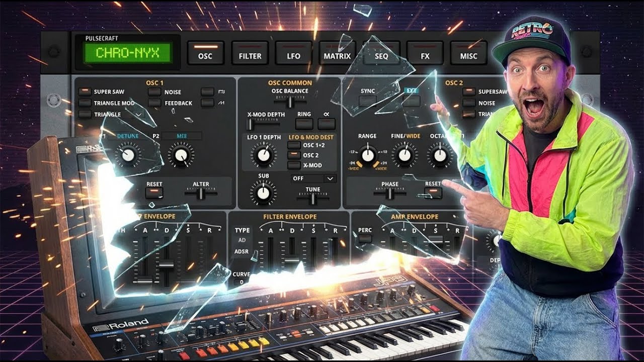Click the Filter Envelope Decay slider
Screen dimensions: 644x362
pyautogui.click(x=292, y=256)
